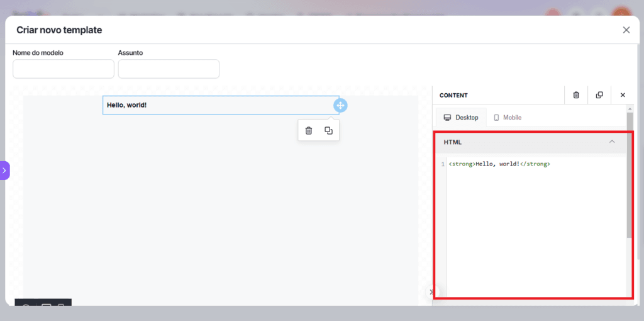Click the scroll-up arrow of the panel scrollbar

[x=630, y=108]
